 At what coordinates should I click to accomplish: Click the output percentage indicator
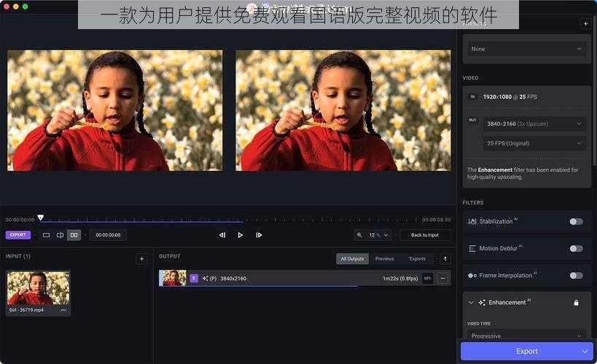click(428, 278)
